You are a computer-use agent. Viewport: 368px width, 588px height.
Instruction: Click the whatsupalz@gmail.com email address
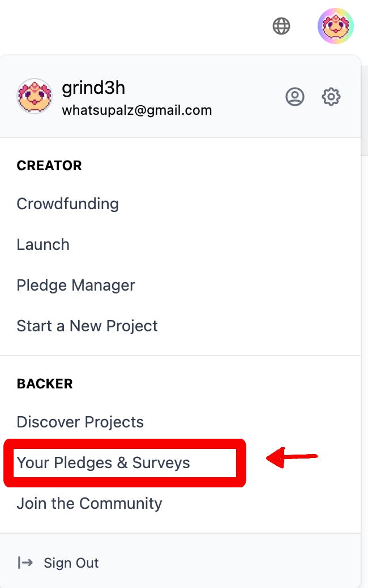[136, 110]
